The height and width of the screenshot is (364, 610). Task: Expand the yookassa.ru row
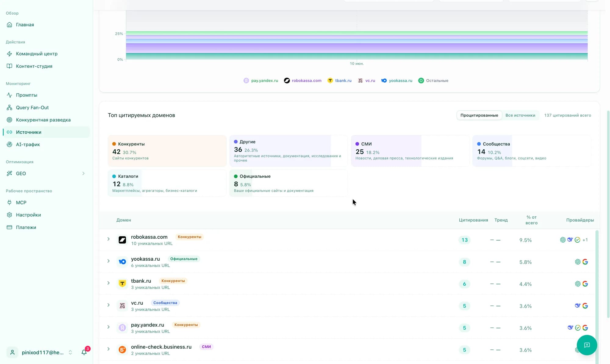pyautogui.click(x=108, y=261)
